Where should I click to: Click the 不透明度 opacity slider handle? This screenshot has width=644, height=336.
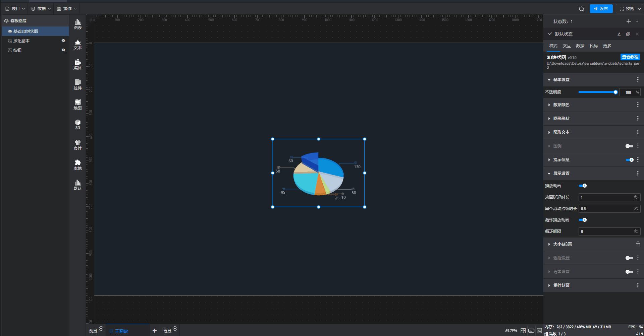[x=615, y=92]
